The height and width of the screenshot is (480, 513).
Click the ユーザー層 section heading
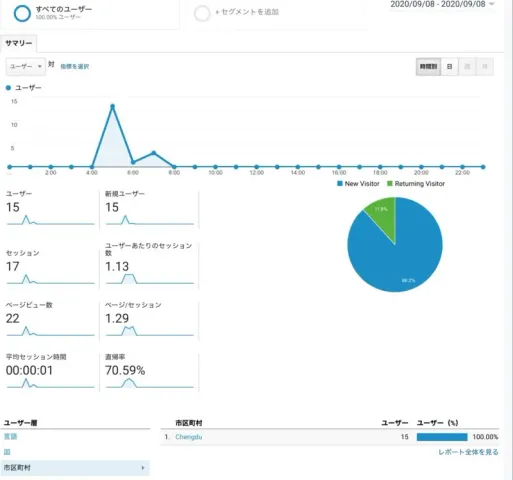[x=20, y=423]
